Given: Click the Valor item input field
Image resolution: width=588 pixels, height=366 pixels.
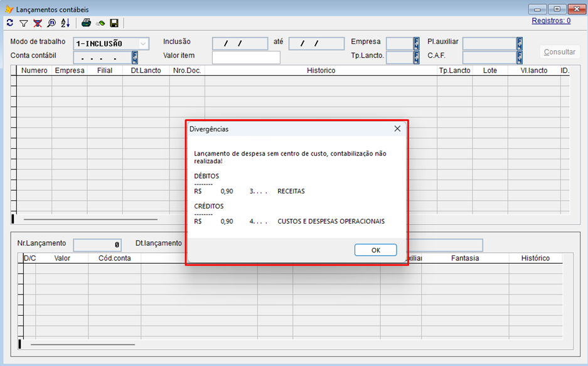Looking at the screenshot, I should [x=246, y=58].
